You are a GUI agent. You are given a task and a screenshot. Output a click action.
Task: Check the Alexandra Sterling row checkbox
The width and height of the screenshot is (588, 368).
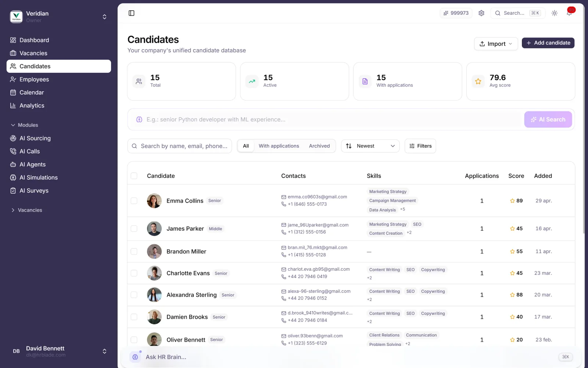[134, 295]
